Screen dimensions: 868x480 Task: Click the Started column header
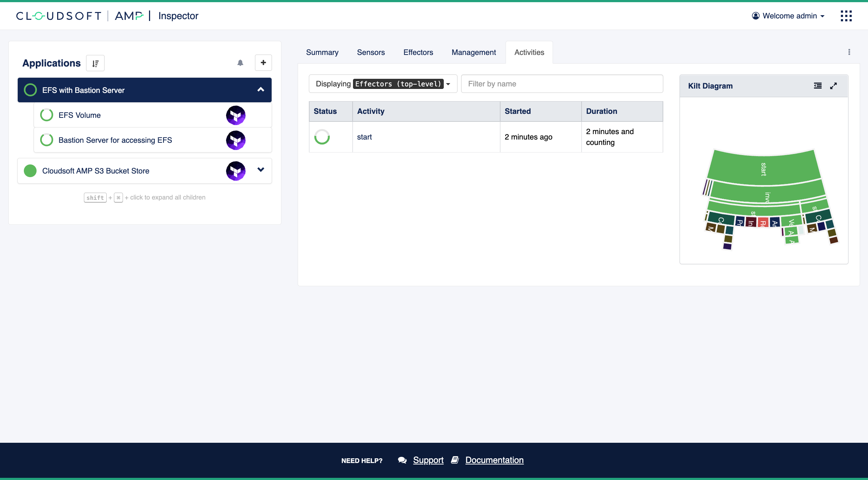pyautogui.click(x=541, y=111)
